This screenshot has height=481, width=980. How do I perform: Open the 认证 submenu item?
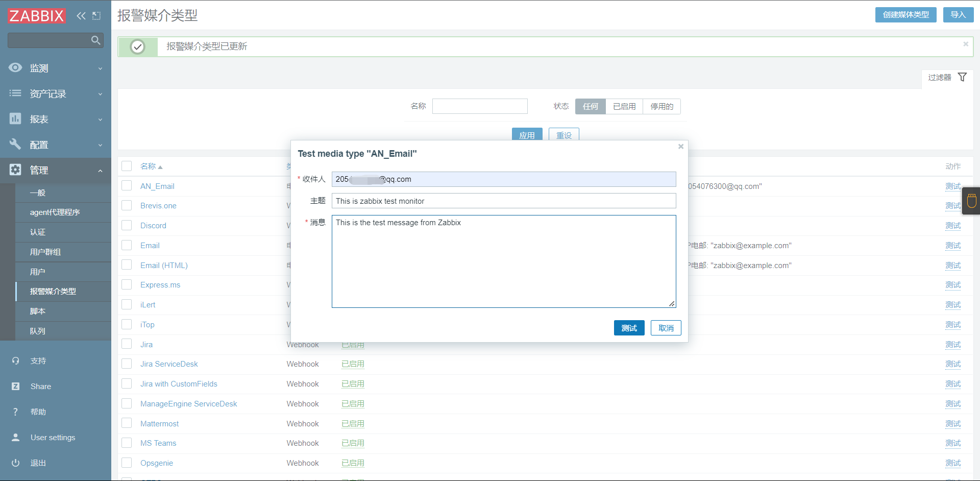(63, 232)
